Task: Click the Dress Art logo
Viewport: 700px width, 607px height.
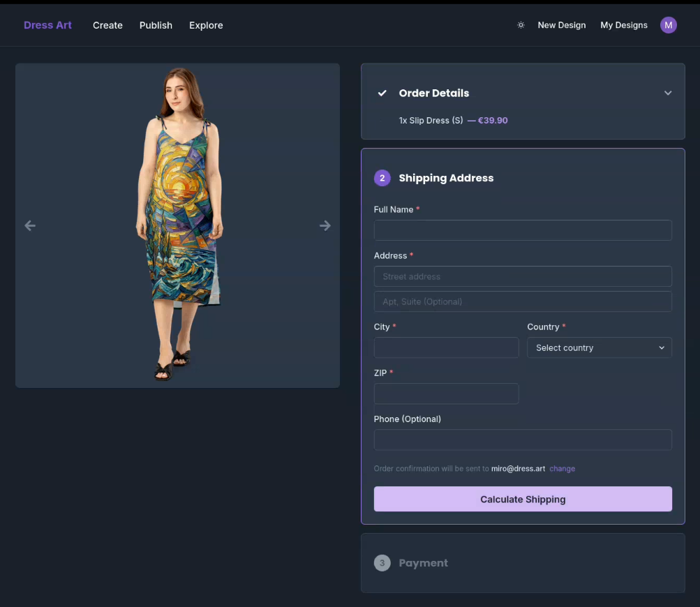Action: [x=47, y=24]
